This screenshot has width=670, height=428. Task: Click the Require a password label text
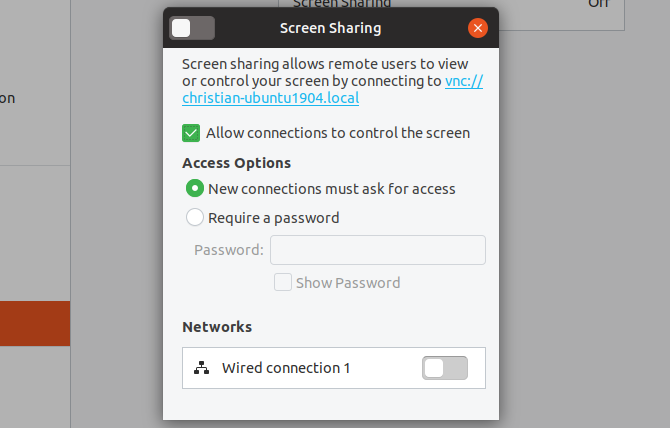tap(273, 218)
